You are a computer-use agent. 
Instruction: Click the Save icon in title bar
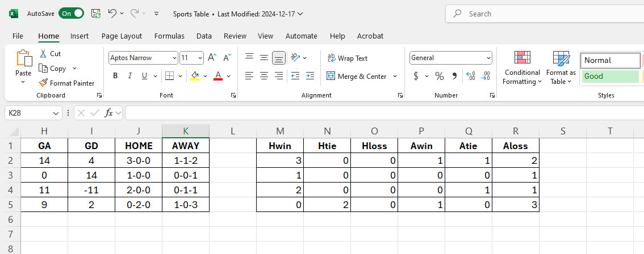(96, 13)
